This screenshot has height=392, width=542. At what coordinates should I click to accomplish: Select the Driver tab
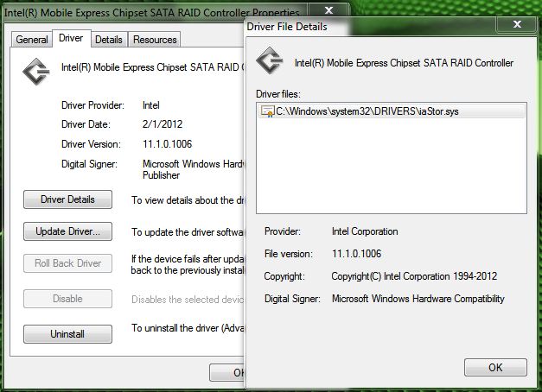(71, 38)
